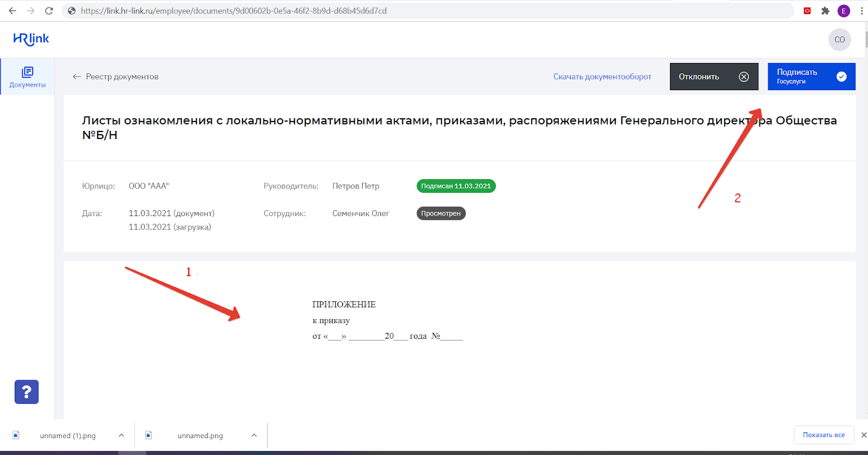Close the downloads bar with X
The image size is (868, 455).
tap(864, 435)
